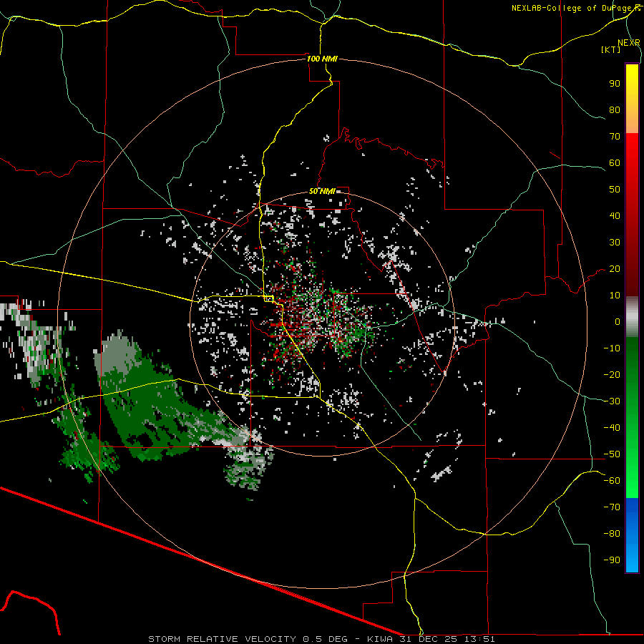
Task: Click the 60 value on the velocity scale
Action: pos(615,163)
